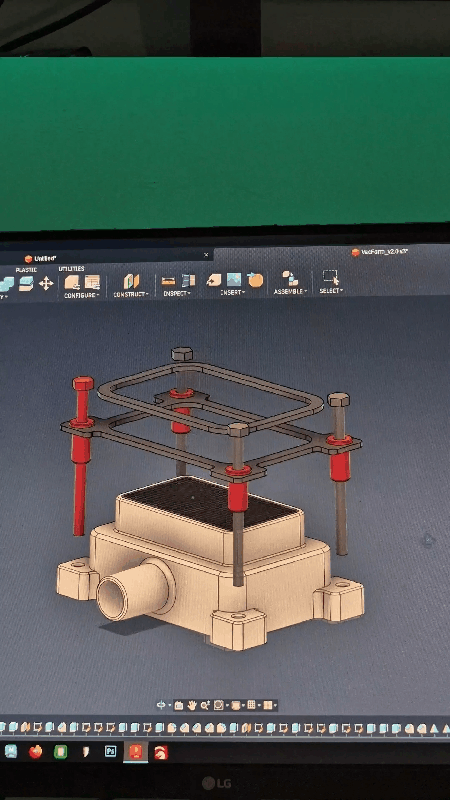Click the active orange Fusion taskbar icon
450x800 pixels.
coord(135,752)
